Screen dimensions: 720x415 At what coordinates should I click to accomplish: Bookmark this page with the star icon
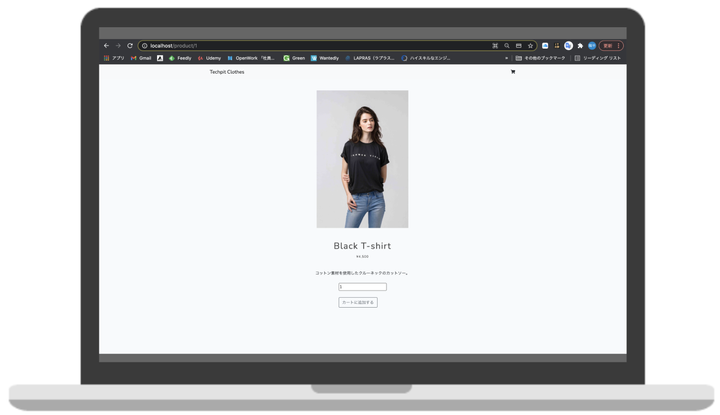[x=530, y=46]
